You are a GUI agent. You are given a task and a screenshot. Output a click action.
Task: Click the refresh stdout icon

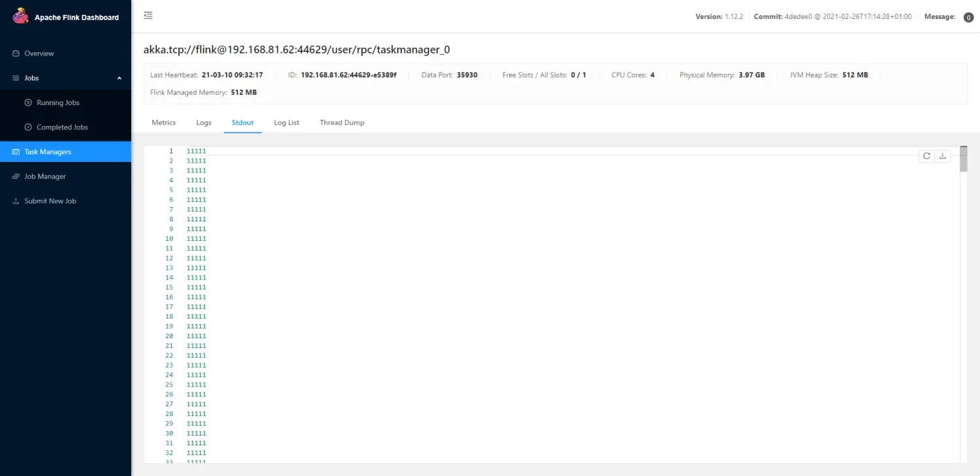tap(926, 156)
